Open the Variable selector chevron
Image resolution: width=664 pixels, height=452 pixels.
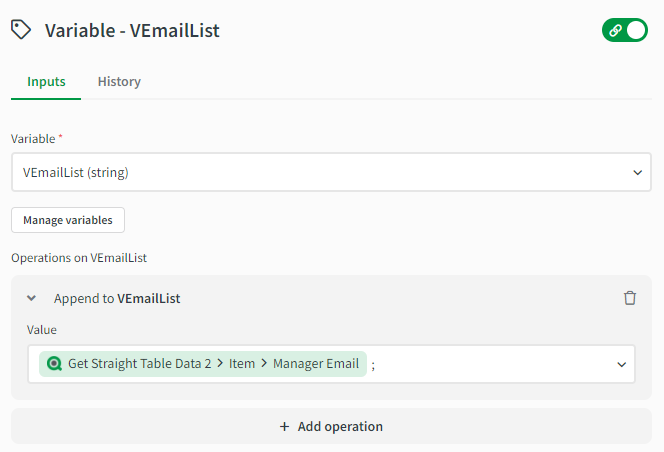[x=638, y=172]
